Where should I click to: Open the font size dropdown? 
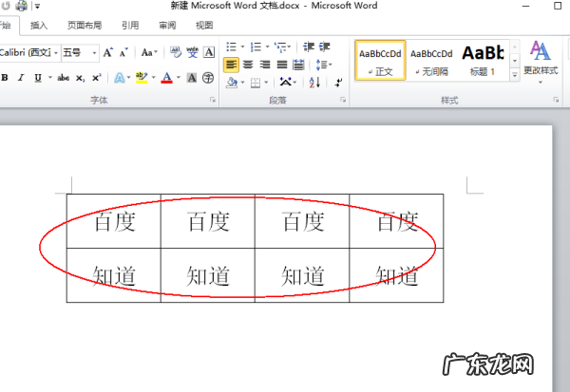[x=94, y=53]
